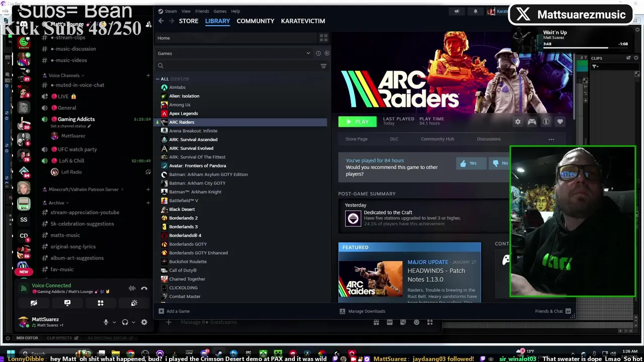Open ARC Raiders manage settings gear
644x362 pixels.
[x=518, y=122]
